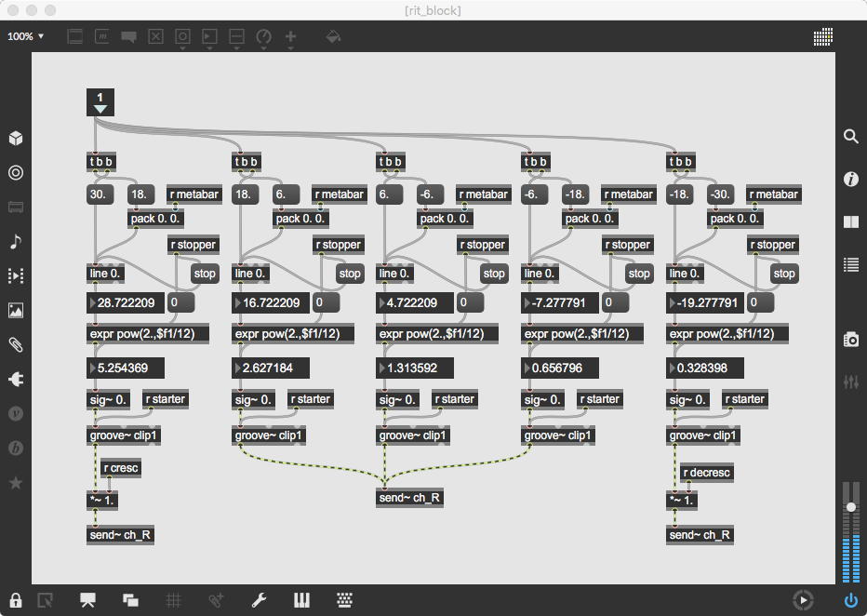Viewport: 867px width, 616px height.
Task: Adjust the output gain slider knob
Action: pyautogui.click(x=851, y=507)
